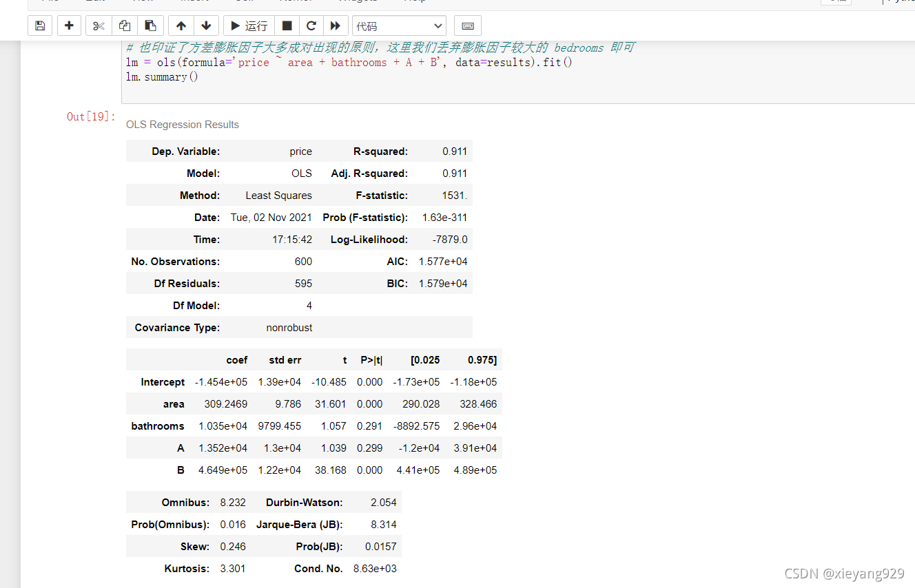The width and height of the screenshot is (915, 588).
Task: Select the R-squared value 0.911
Action: 455,151
